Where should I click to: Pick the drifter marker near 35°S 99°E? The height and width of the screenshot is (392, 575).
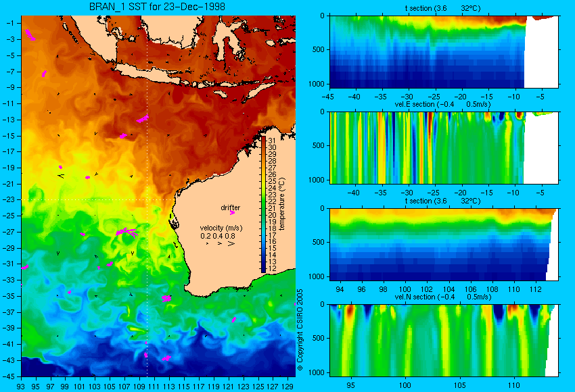point(69,292)
